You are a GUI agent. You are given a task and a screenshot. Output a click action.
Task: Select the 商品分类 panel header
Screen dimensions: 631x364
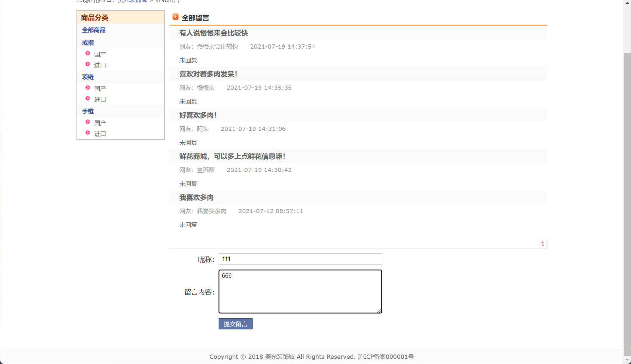coord(94,17)
